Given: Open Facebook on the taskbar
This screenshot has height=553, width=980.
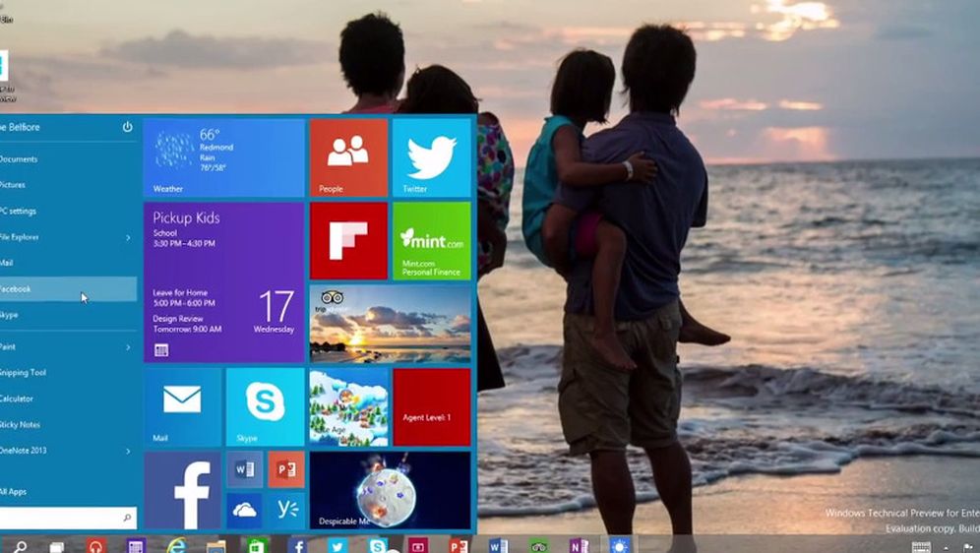Looking at the screenshot, I should pos(297,546).
